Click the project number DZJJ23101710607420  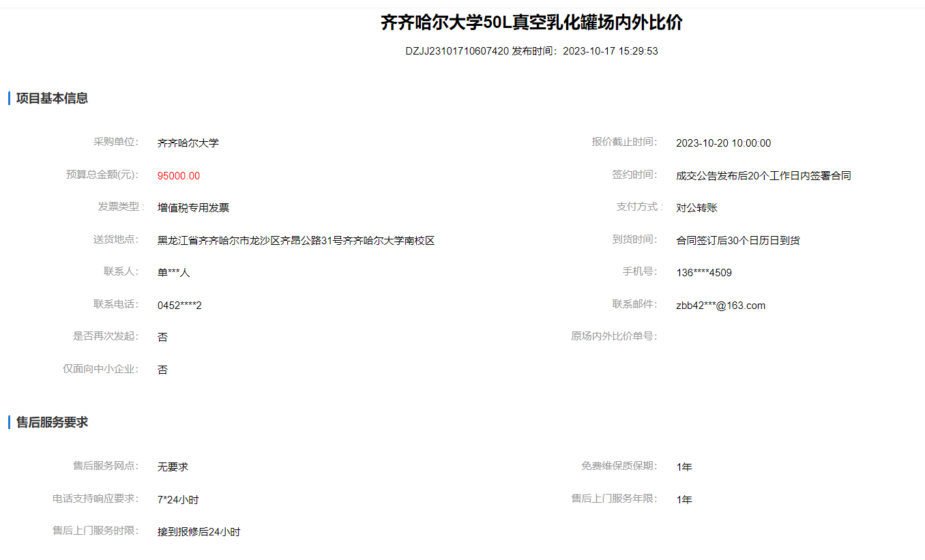coord(457,51)
